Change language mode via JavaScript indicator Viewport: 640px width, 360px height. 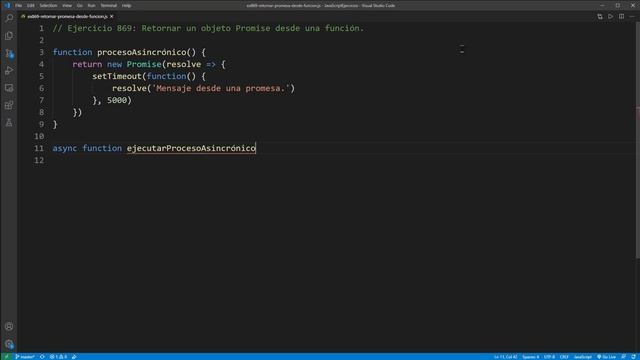coord(583,357)
